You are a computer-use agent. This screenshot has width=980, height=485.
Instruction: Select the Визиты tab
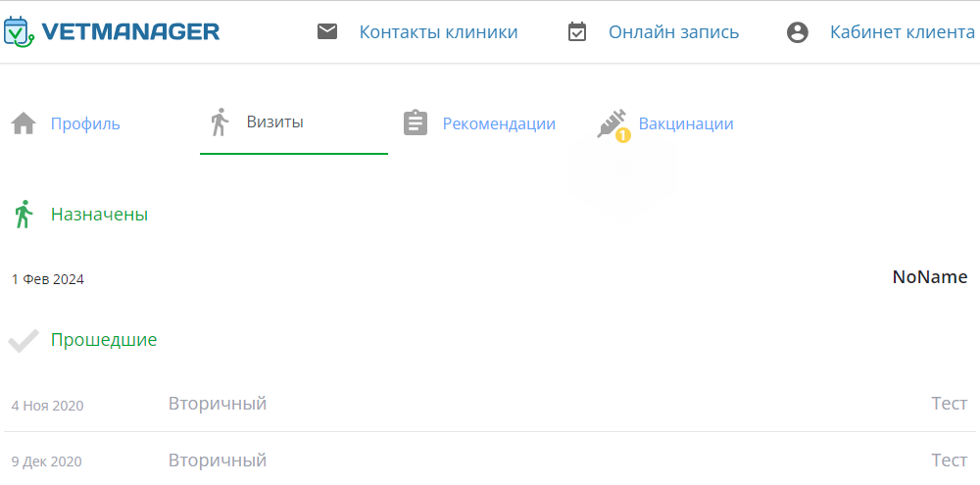[275, 121]
